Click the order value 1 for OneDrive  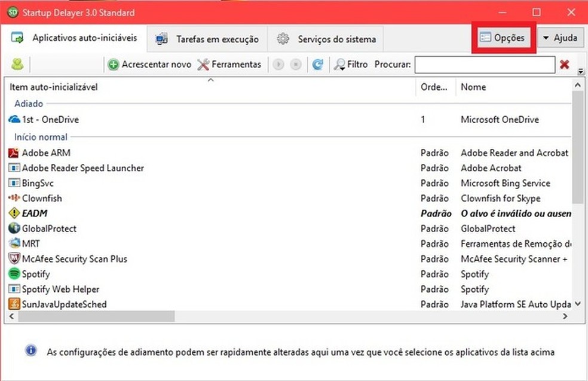click(423, 120)
